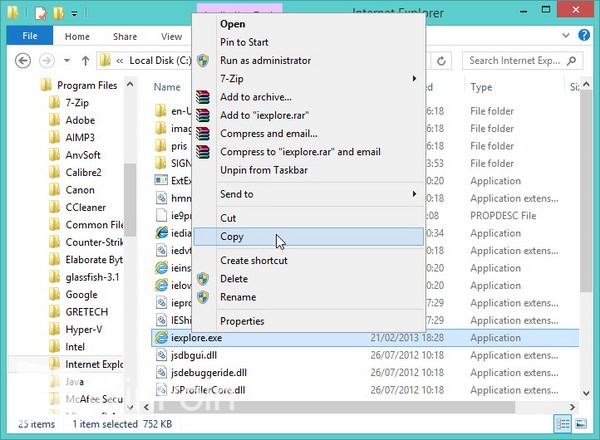Switch to the Home ribbon tab
Viewport: 600px width, 440px height.
point(77,37)
